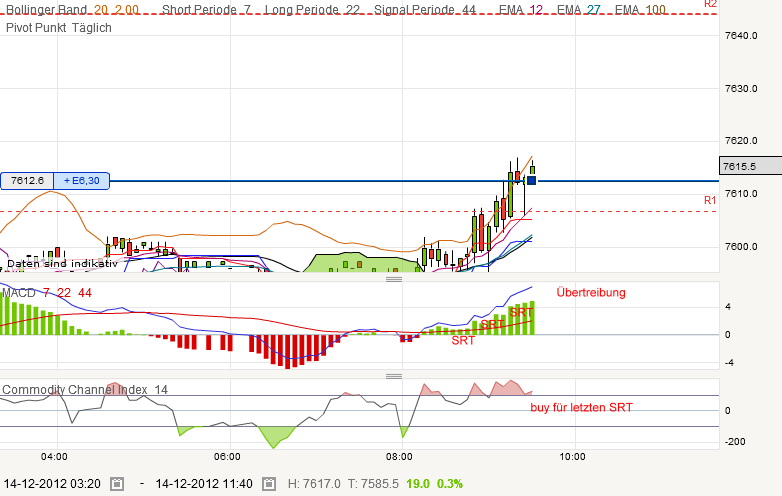This screenshot has width=782, height=496.
Task: Click the 'Daten sind indikativ' notice
Action: (x=62, y=263)
